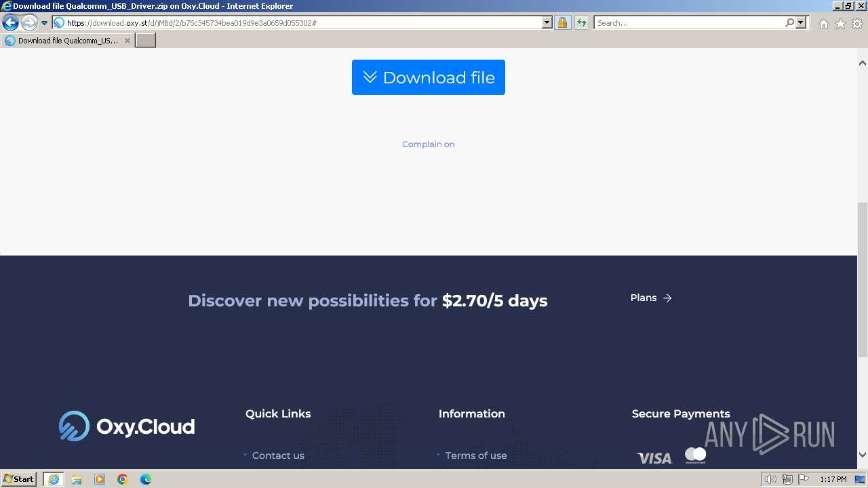Open a new blank tab
The image size is (868, 488).
146,41
